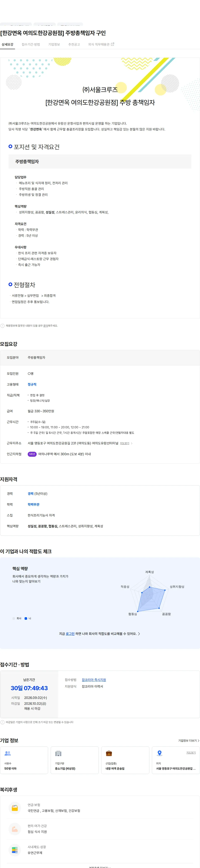Viewport: 200px width, 868px height.
Task: Open 기업정보 더보기 link
Action: click(189, 741)
